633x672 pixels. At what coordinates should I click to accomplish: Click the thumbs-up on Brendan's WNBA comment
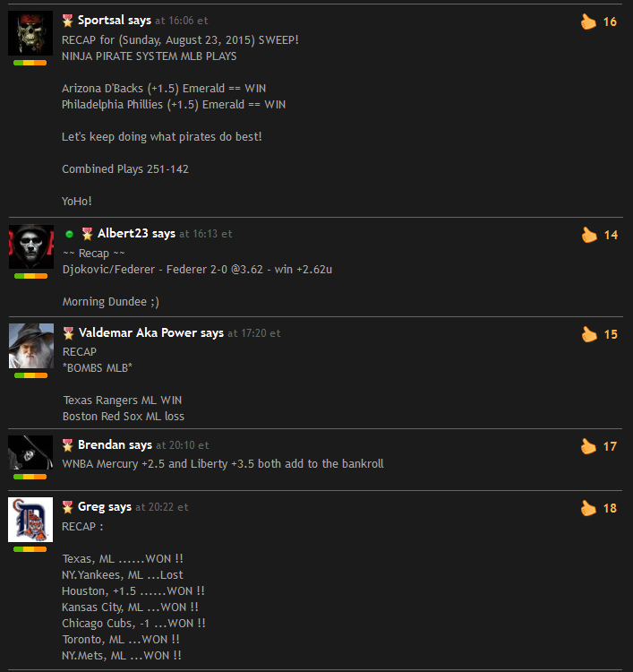click(588, 446)
